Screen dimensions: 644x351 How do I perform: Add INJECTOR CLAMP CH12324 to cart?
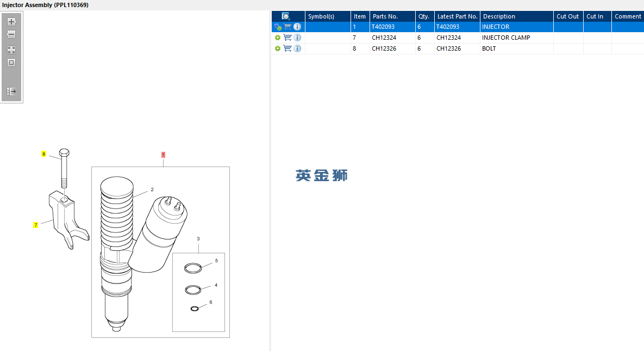(287, 38)
